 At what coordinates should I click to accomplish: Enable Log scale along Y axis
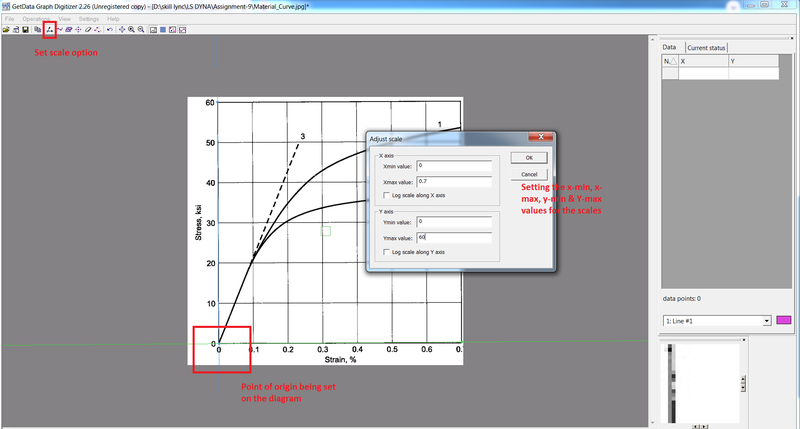387,252
